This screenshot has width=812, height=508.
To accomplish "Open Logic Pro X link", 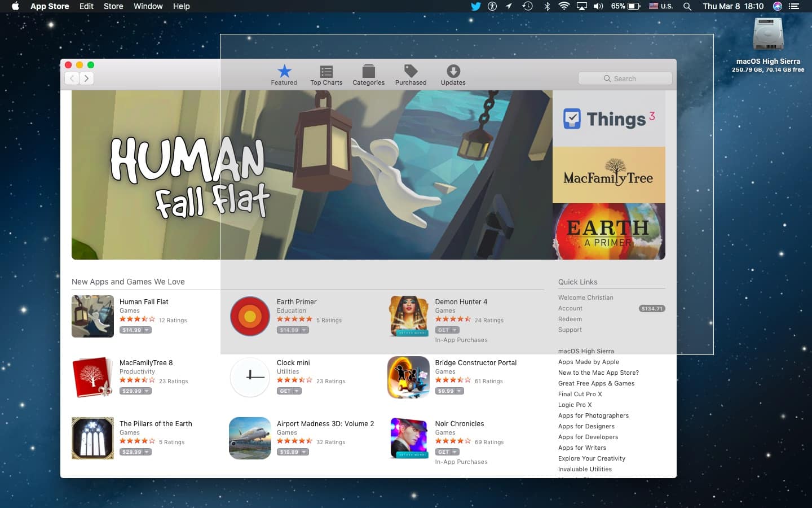I will pyautogui.click(x=575, y=405).
